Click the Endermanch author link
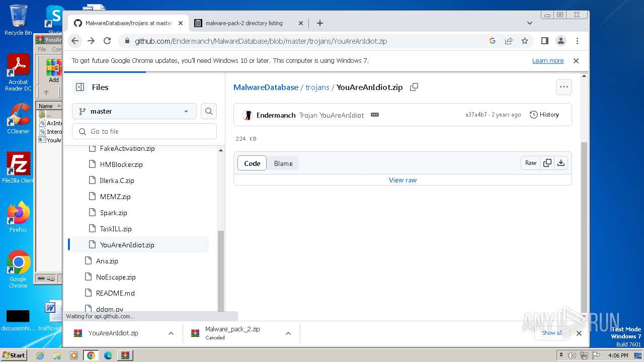The image size is (644, 362). coord(276,115)
